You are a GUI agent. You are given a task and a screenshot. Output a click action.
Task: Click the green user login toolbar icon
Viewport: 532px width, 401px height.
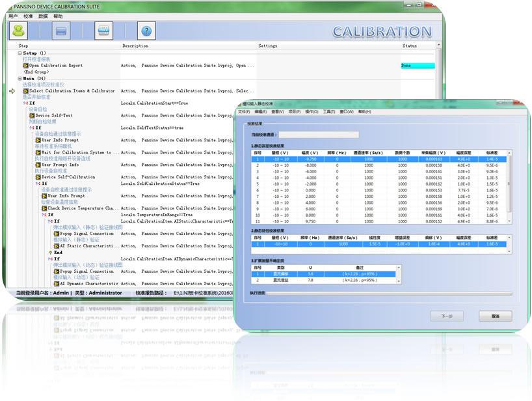point(19,31)
